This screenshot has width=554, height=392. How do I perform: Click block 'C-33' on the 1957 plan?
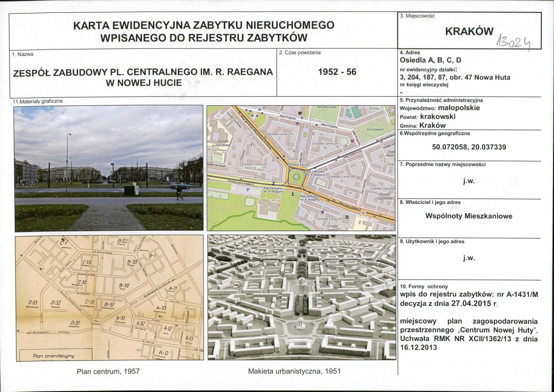86,262
